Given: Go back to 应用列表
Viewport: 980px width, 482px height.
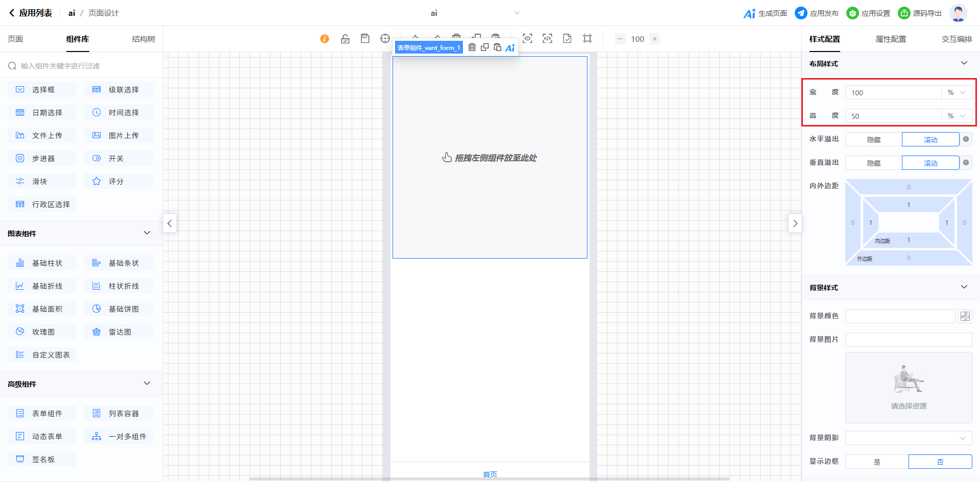Looking at the screenshot, I should pyautogui.click(x=31, y=13).
